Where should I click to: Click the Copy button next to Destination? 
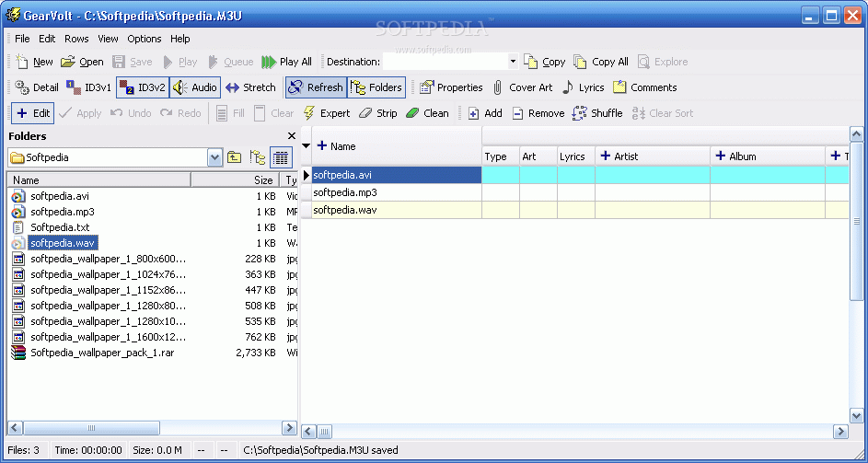(545, 62)
